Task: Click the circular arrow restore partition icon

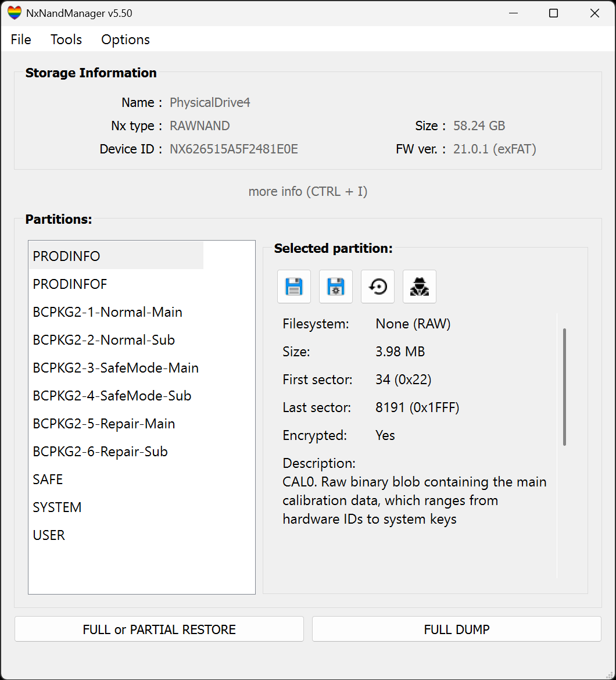Action: pyautogui.click(x=378, y=287)
